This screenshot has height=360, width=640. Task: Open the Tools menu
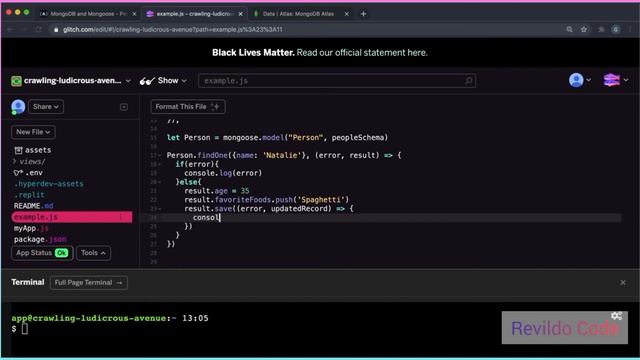pyautogui.click(x=93, y=253)
